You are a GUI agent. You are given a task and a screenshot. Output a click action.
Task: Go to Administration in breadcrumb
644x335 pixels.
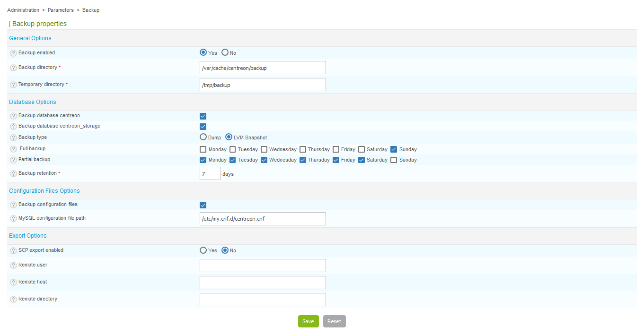coord(23,10)
